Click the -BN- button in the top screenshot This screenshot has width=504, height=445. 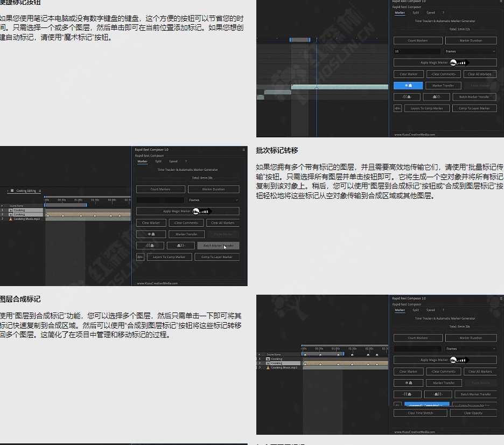[397, 108]
